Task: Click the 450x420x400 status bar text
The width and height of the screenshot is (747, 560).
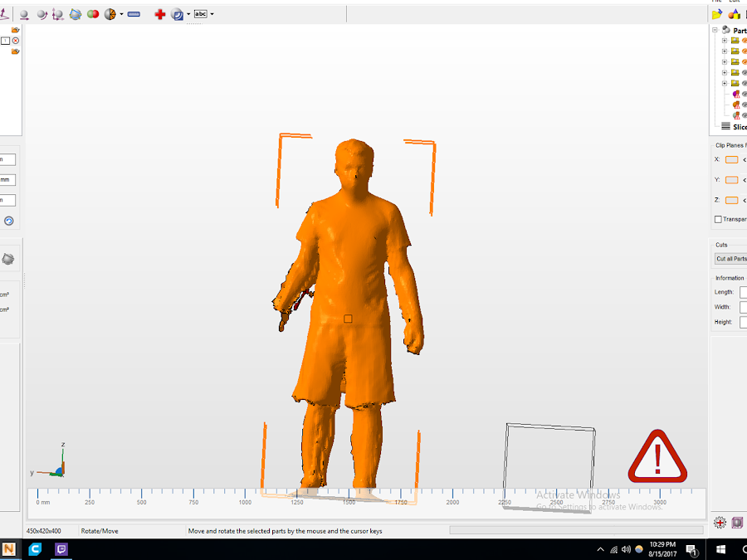Action: tap(43, 531)
